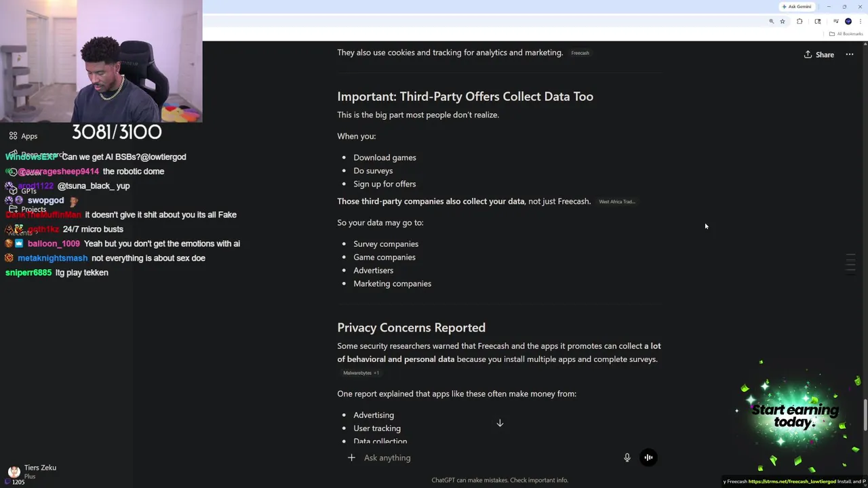Open the Chrome profile avatar
The image size is (868, 488).
tap(848, 22)
